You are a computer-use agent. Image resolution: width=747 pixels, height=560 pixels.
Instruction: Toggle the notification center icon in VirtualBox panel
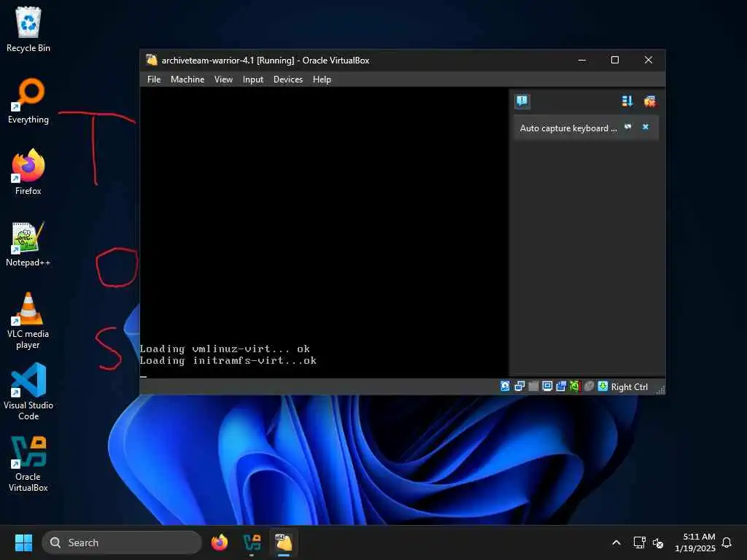(x=522, y=101)
